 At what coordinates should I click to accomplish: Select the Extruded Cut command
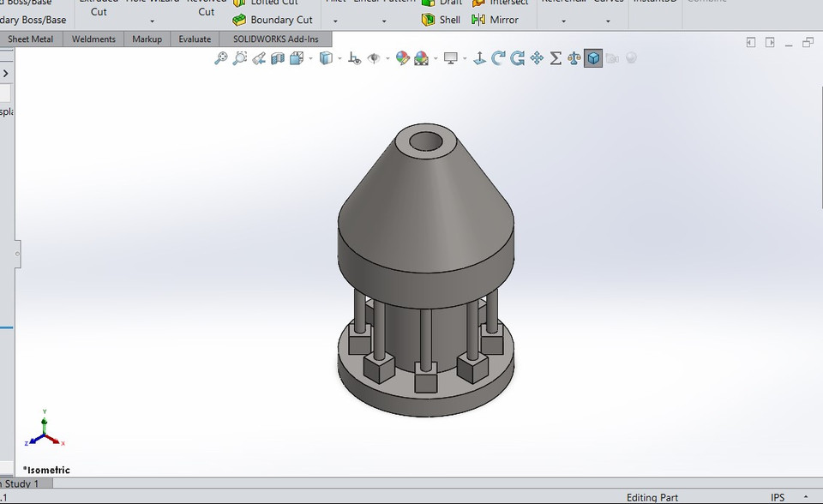tap(98, 9)
